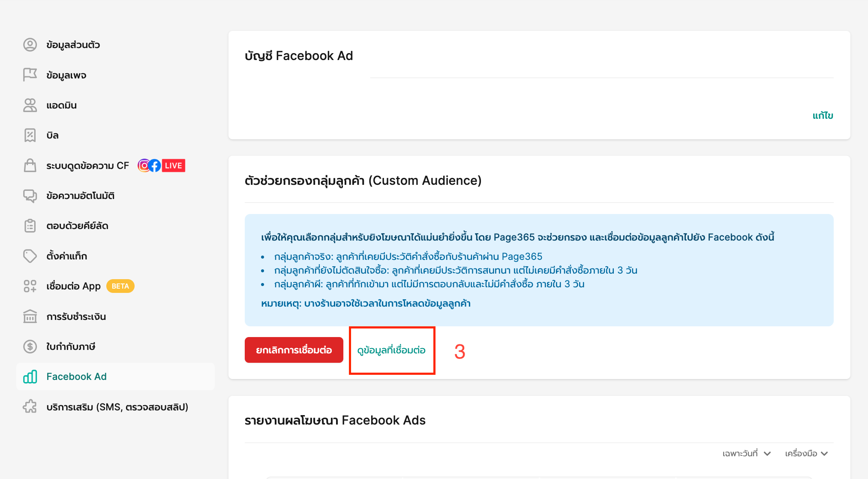Click the Facebook logo badge
Image resolution: width=868 pixels, height=479 pixels.
[x=155, y=166]
